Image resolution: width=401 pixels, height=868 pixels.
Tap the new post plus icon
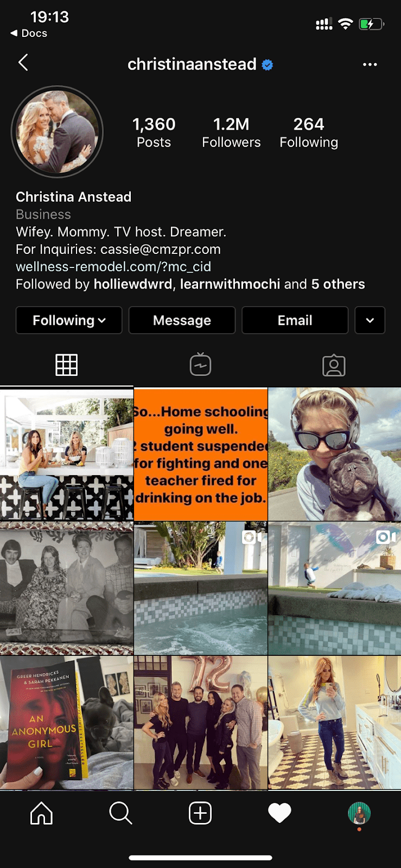click(x=200, y=813)
